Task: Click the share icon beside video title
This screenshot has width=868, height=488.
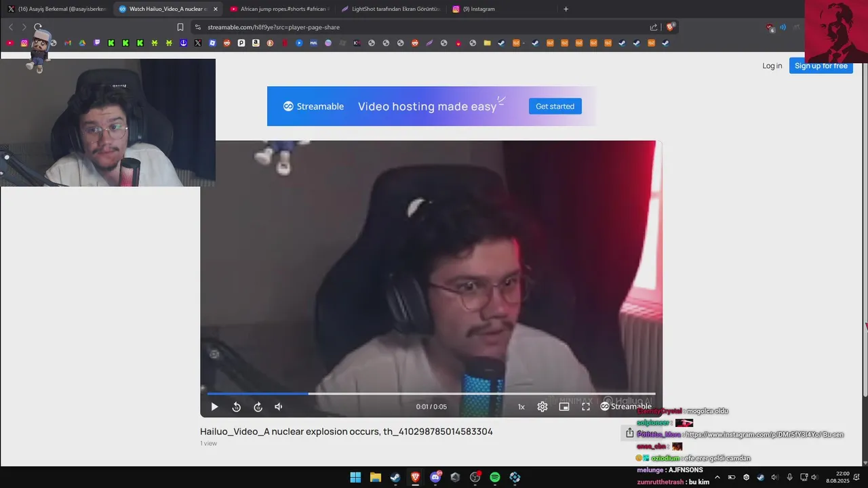Action: pos(629,432)
